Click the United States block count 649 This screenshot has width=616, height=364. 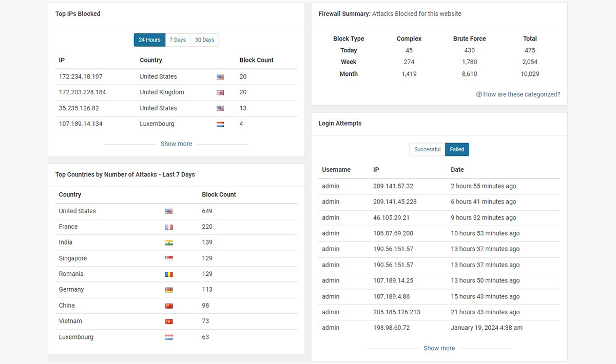coord(207,211)
